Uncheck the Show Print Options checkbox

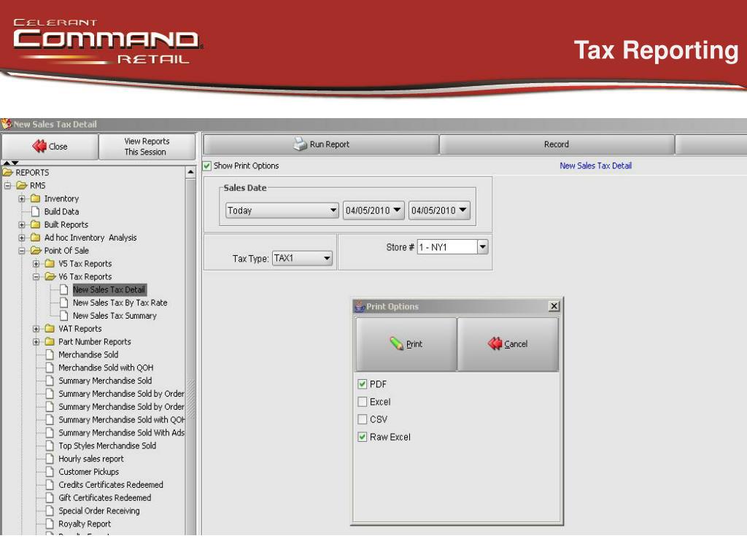pos(207,166)
